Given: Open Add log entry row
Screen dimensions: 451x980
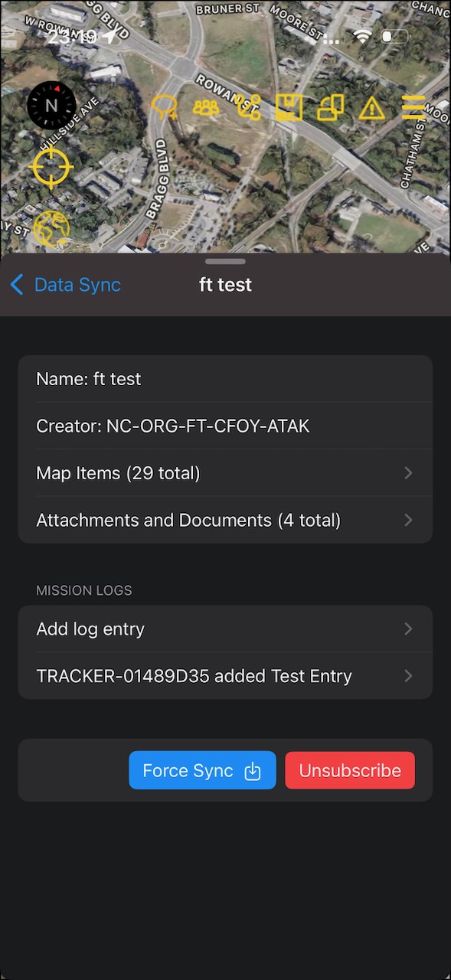Looking at the screenshot, I should click(x=225, y=629).
